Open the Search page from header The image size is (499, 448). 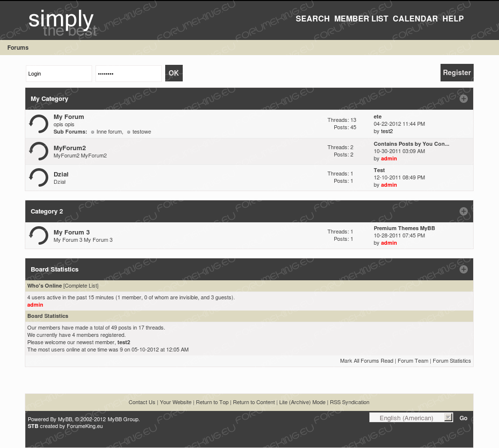312,19
